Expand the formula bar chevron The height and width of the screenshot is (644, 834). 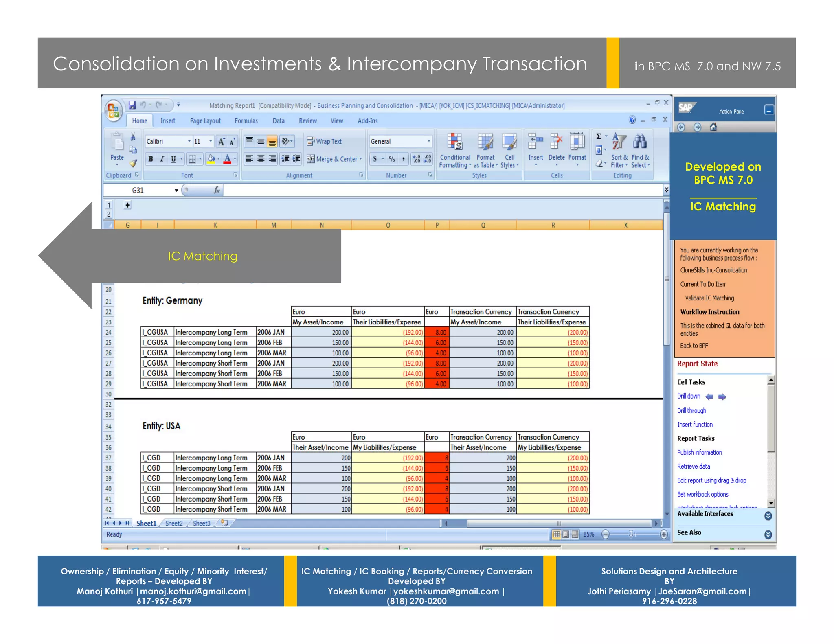666,190
